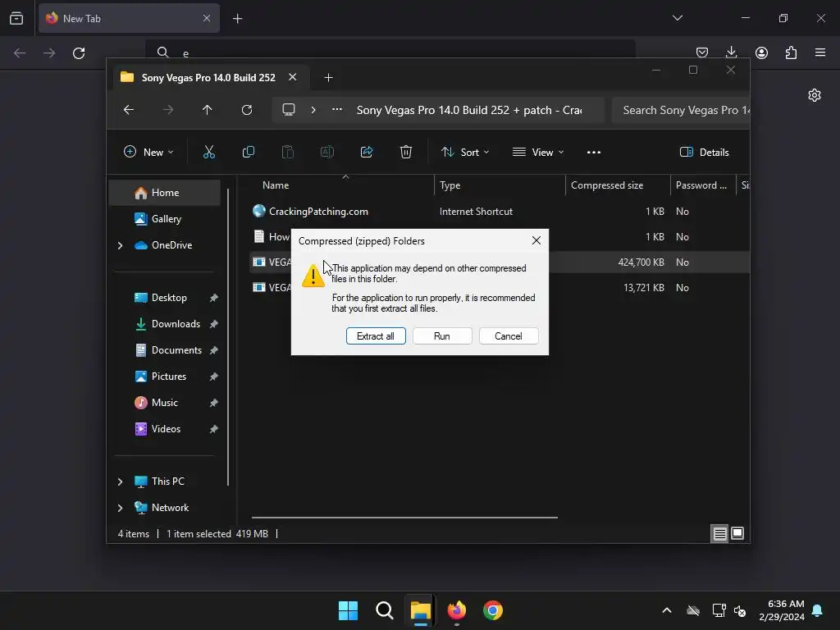Screen dimensions: 840x630
Task: Open Firefox new tab settings gear
Action: 815,95
